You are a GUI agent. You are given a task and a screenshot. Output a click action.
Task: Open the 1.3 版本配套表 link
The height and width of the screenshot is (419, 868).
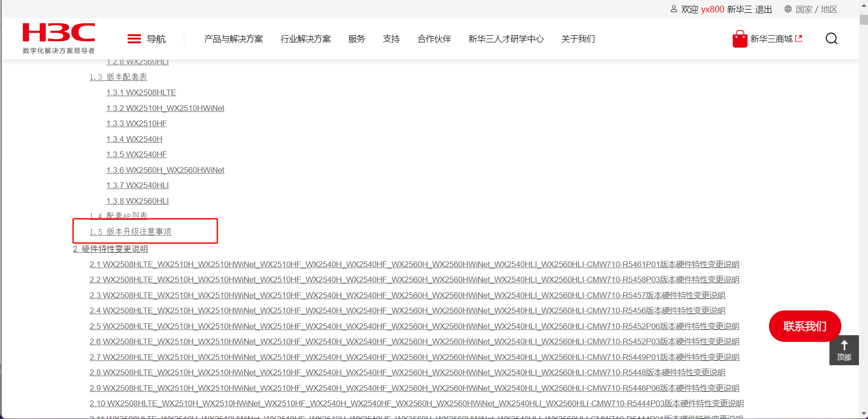[x=118, y=77]
